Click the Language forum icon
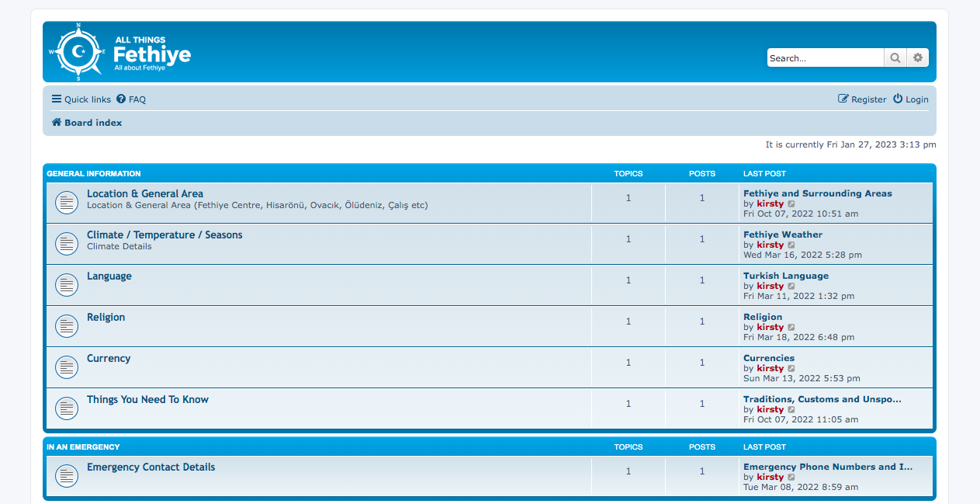Image resolution: width=980 pixels, height=504 pixels. (67, 285)
